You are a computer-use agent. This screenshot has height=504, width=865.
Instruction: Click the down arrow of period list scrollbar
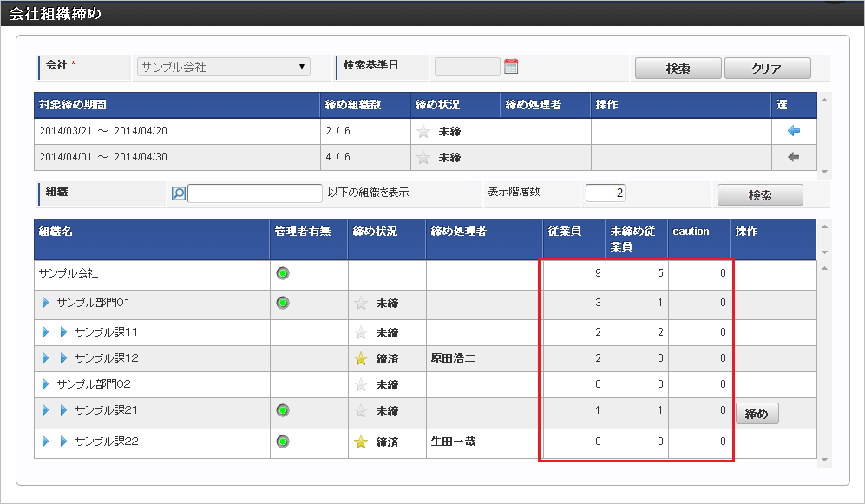[x=824, y=172]
